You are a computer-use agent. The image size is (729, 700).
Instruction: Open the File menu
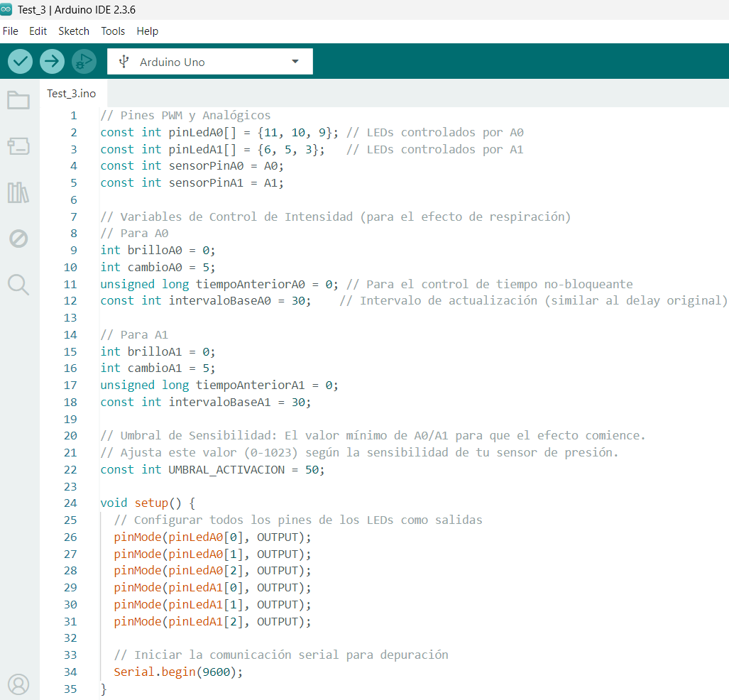(x=11, y=31)
